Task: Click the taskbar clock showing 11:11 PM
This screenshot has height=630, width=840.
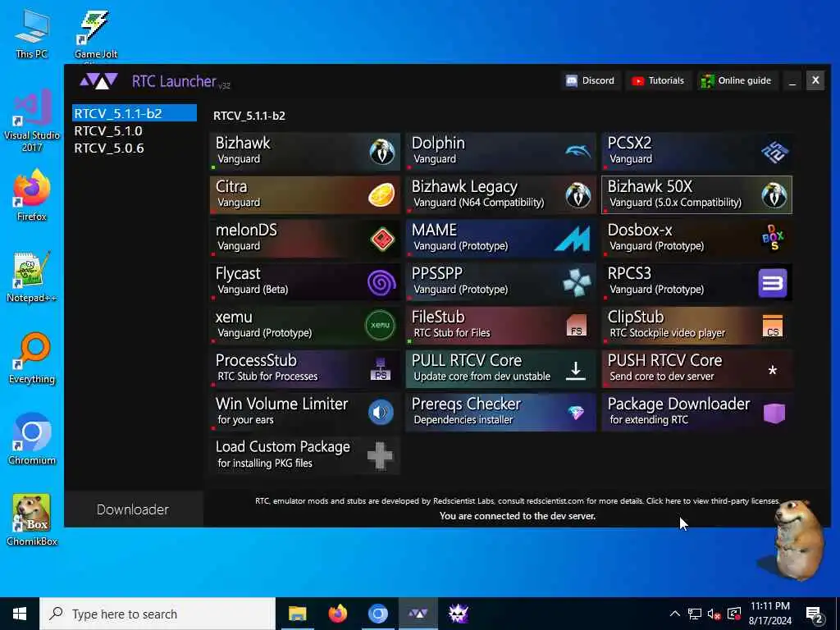Action: [770, 614]
